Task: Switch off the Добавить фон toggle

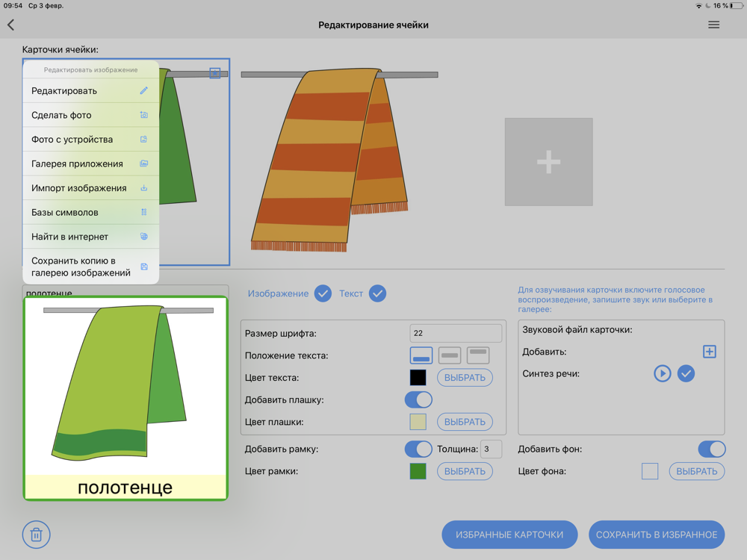Action: (711, 449)
